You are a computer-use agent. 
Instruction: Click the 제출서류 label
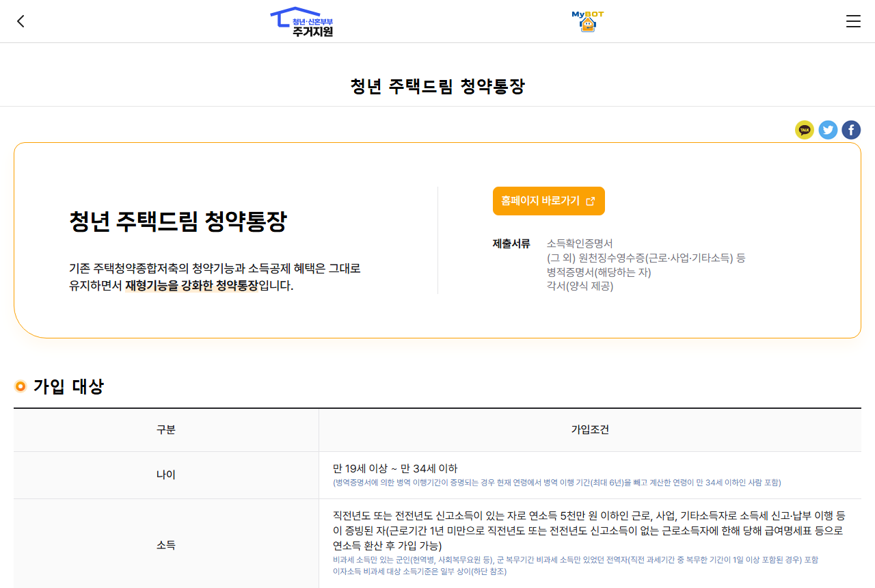point(511,243)
